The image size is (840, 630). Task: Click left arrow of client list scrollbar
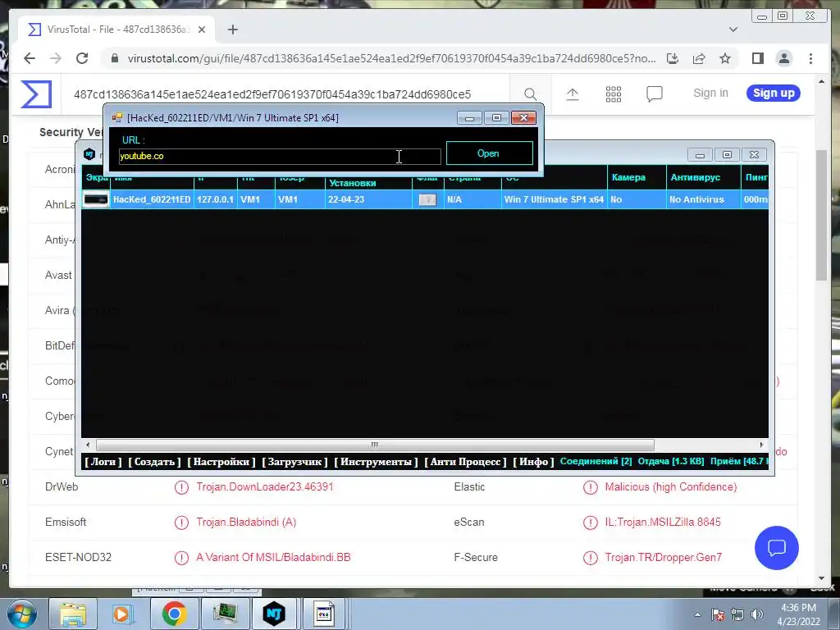(89, 445)
